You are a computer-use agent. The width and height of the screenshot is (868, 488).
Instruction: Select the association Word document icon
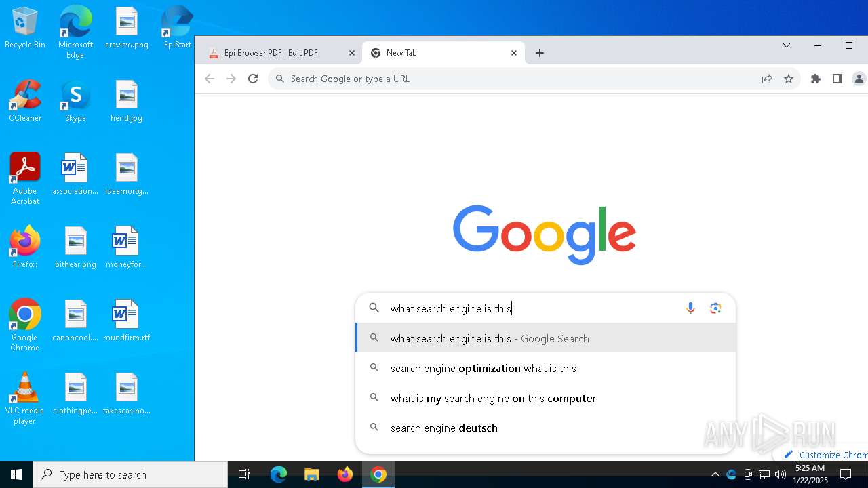click(75, 174)
